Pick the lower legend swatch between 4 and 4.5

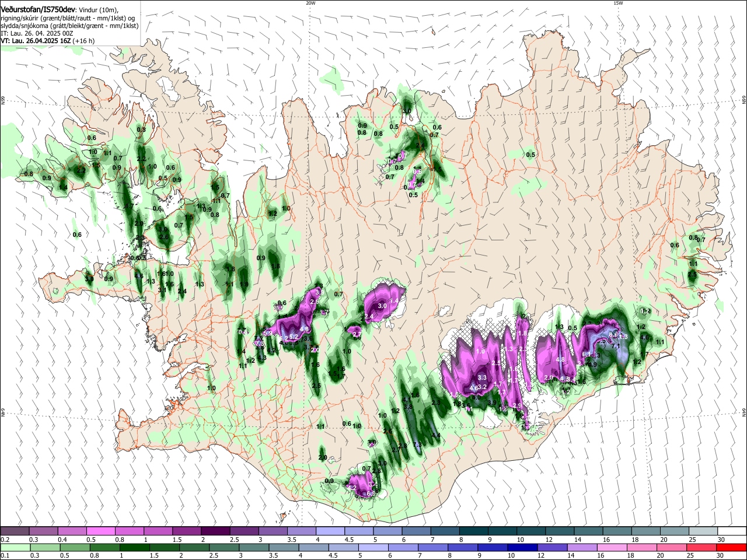pos(313,547)
